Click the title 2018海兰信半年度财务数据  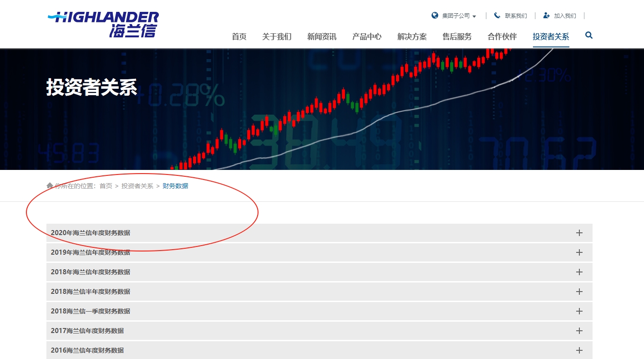pyautogui.click(x=91, y=292)
